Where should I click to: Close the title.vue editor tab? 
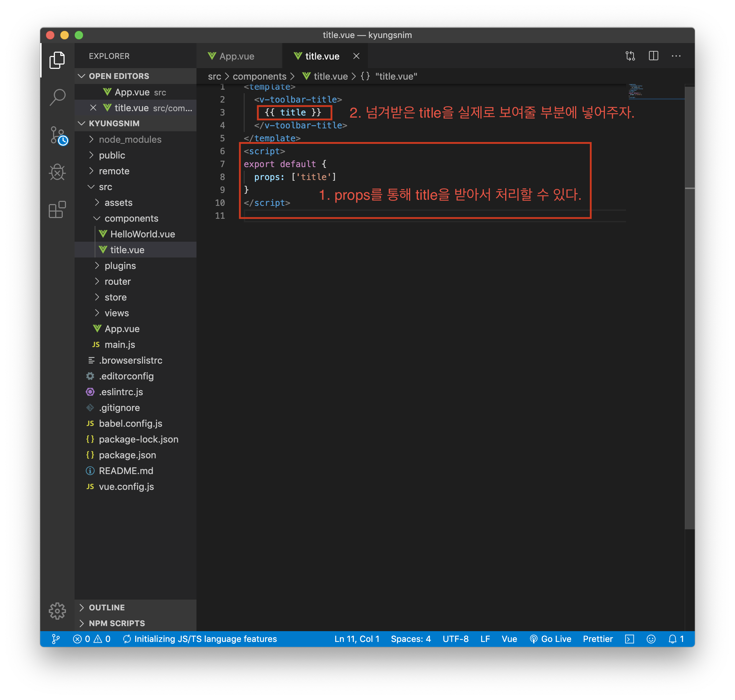pos(356,56)
